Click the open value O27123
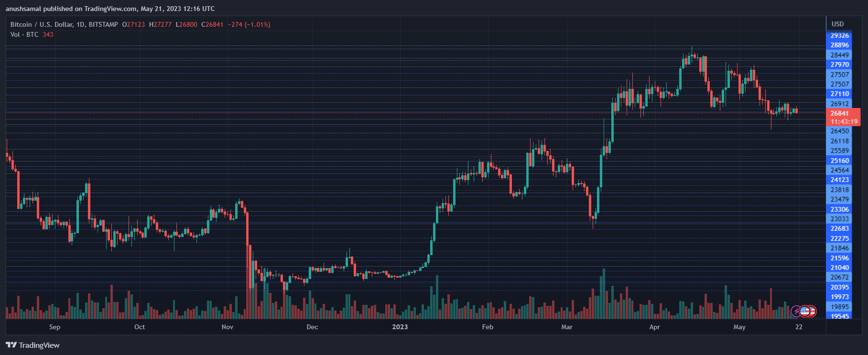Screen dimensions: 868x355 click(133, 24)
